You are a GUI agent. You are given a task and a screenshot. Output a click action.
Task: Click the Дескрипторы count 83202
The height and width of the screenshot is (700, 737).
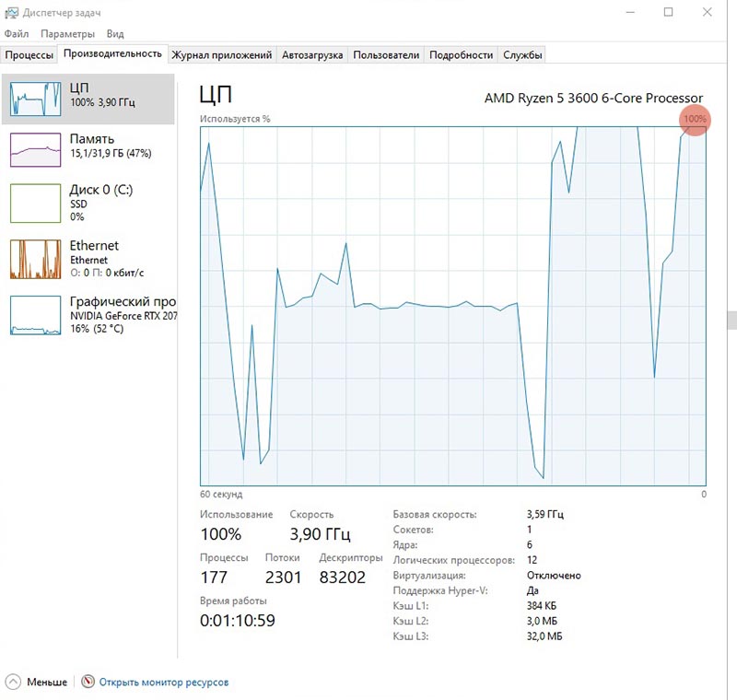pos(342,577)
